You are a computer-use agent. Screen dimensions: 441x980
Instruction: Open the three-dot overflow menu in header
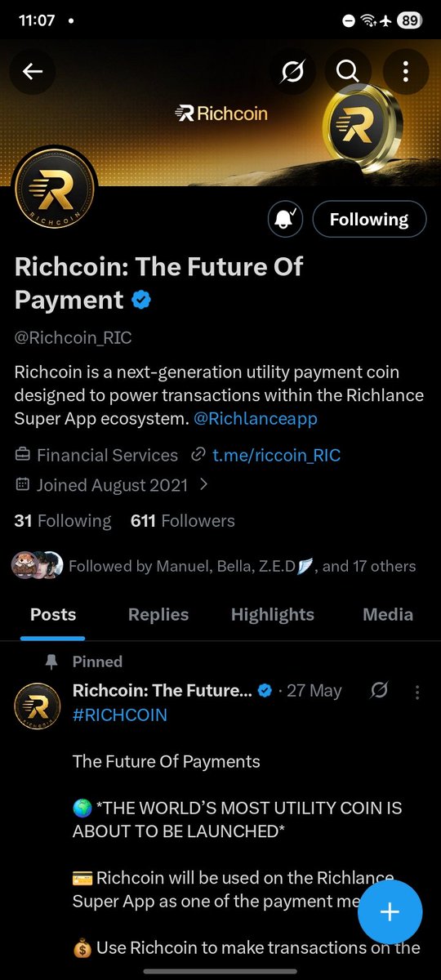coord(406,72)
